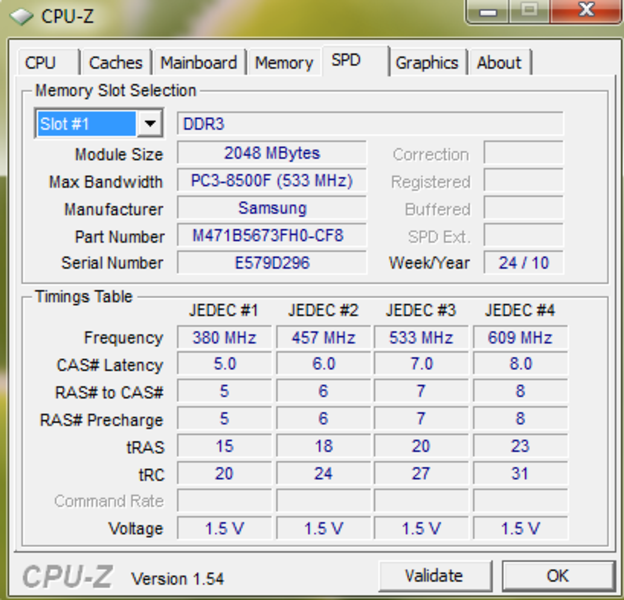Click the Validate button

(x=434, y=576)
